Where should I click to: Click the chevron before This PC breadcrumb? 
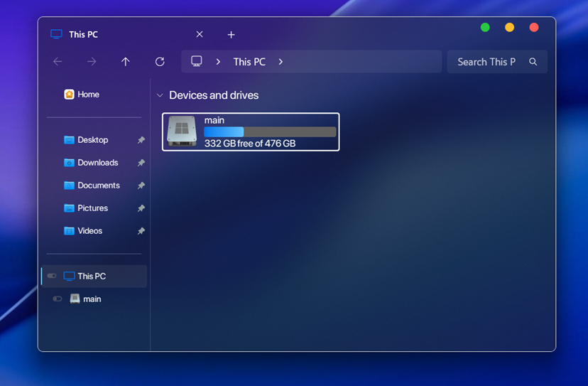click(x=218, y=62)
